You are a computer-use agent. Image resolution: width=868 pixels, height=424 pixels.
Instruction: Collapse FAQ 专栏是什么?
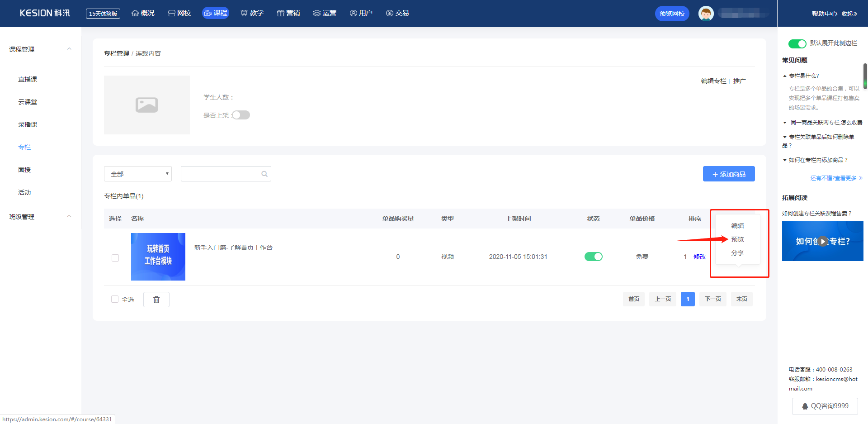(801, 76)
